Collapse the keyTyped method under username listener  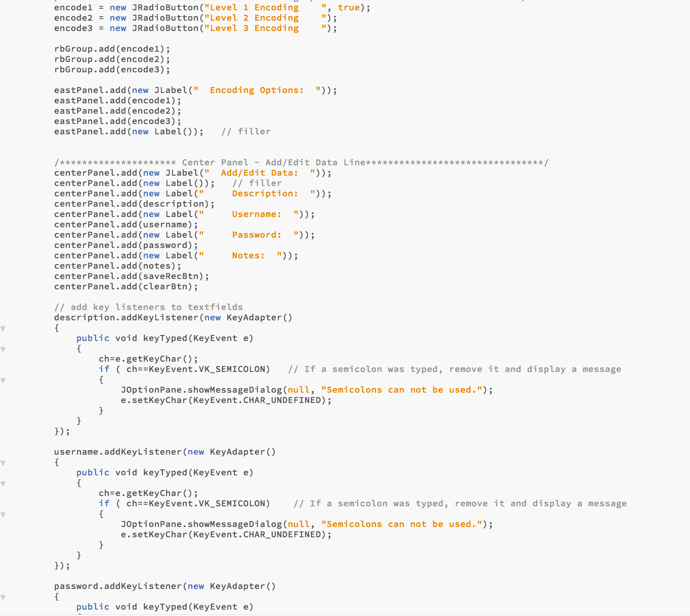coord(3,484)
